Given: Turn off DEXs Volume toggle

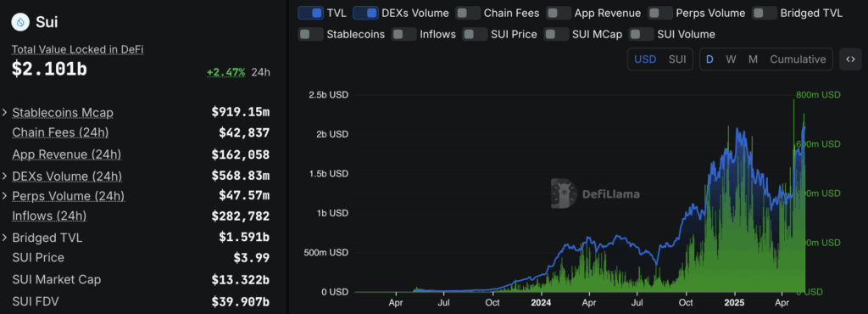Looking at the screenshot, I should [365, 13].
